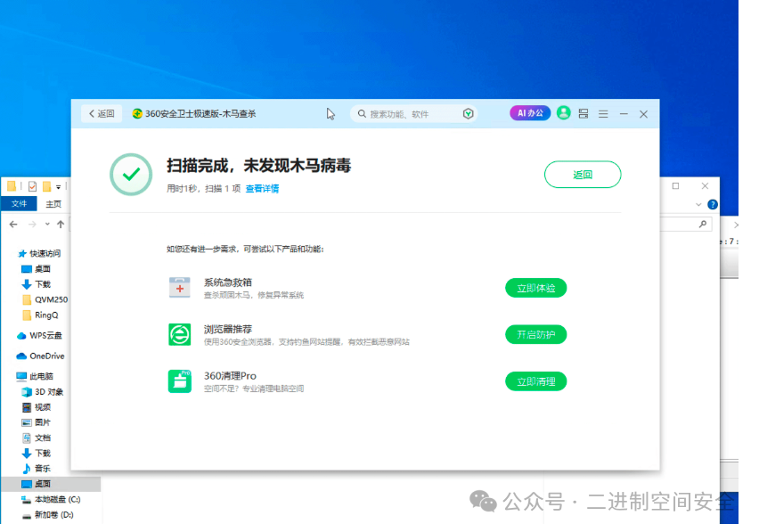Open the 文件 tab in File Explorer
Image resolution: width=759 pixels, height=532 pixels.
click(19, 204)
